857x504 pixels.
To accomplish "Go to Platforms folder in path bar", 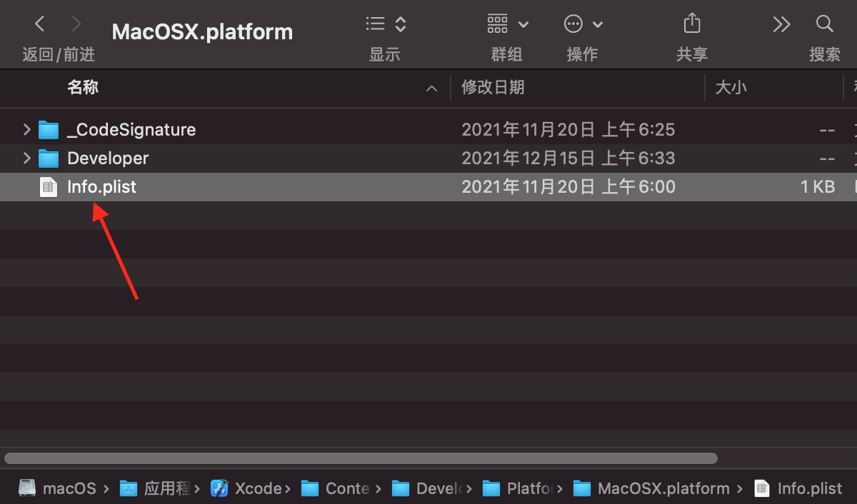I will click(x=518, y=488).
